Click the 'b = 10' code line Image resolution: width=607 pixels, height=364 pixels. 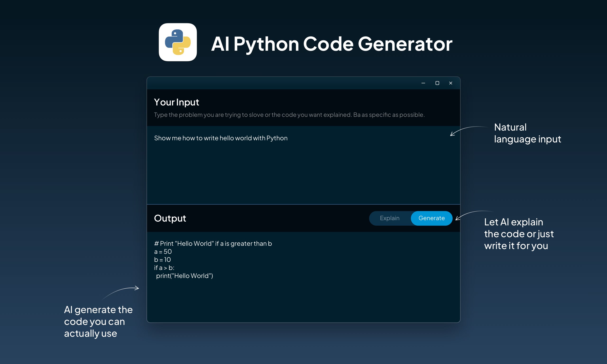162,259
